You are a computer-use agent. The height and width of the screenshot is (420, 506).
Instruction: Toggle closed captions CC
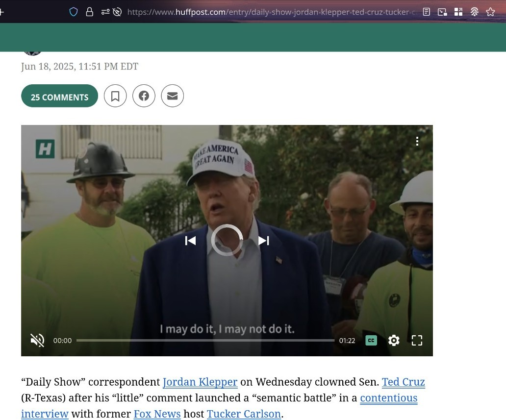(x=371, y=340)
